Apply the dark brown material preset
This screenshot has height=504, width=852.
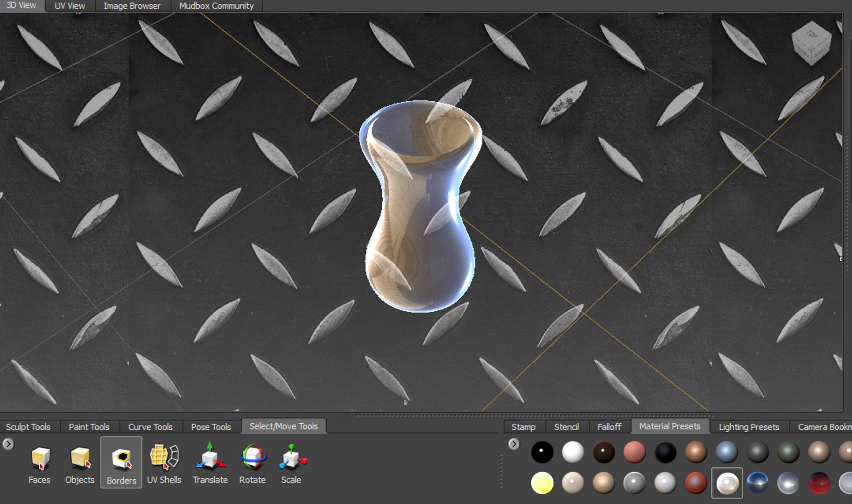click(x=604, y=452)
